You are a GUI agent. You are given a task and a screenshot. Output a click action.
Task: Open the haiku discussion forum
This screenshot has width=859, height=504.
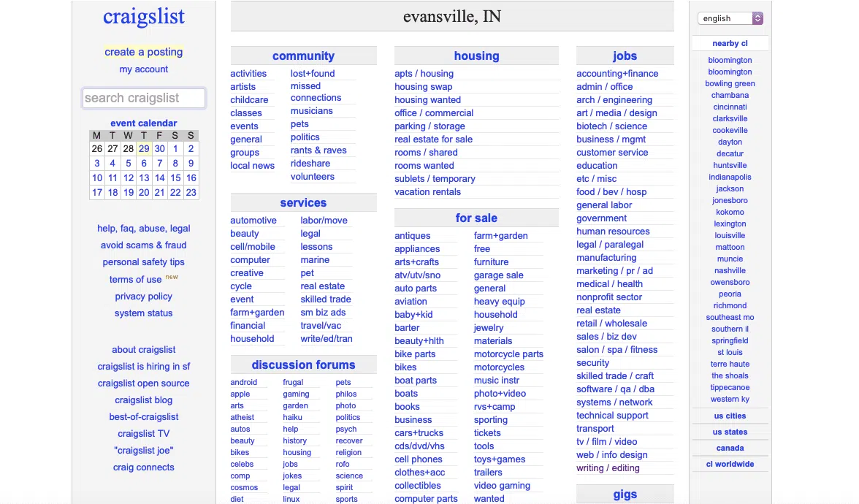click(292, 418)
